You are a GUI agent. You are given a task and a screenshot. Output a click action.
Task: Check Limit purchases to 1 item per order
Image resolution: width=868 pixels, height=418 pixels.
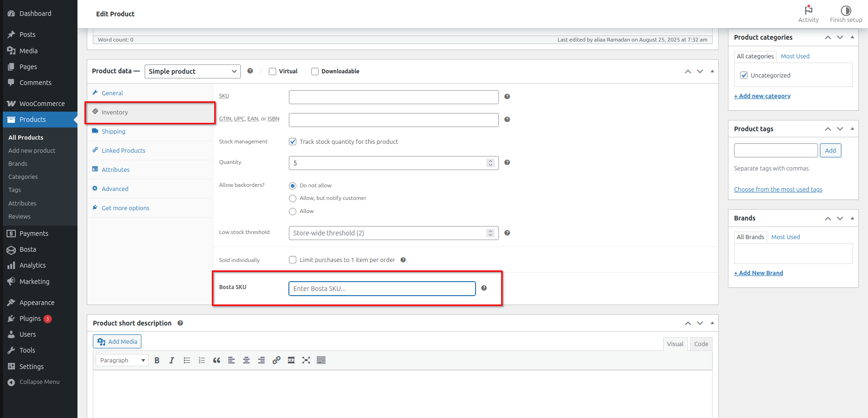point(293,260)
